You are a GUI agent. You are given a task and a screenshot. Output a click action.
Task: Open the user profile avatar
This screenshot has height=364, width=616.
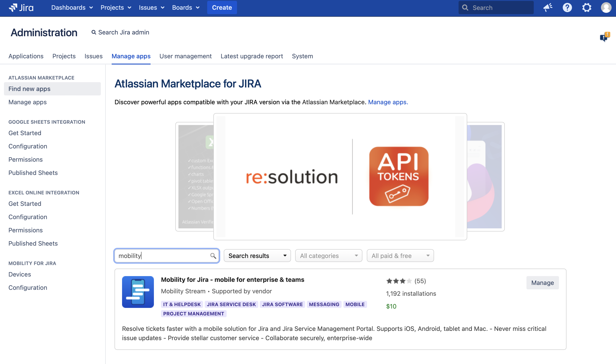coord(606,8)
